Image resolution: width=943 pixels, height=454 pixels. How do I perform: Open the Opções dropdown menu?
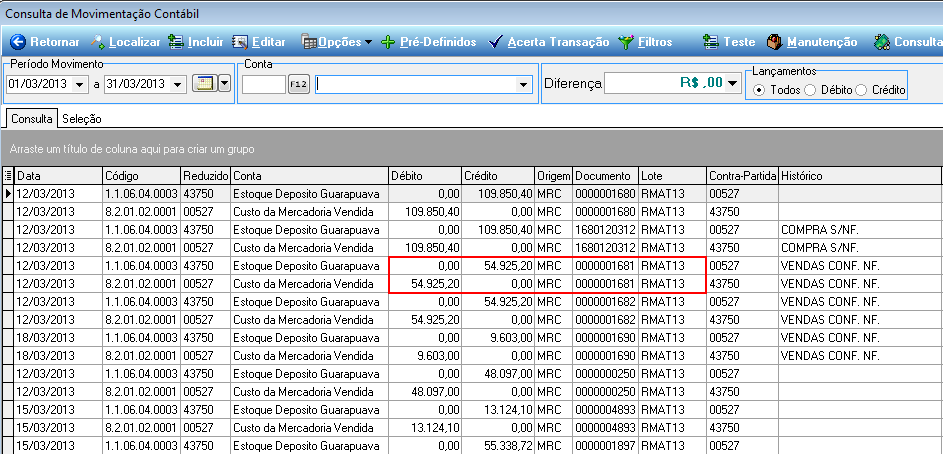click(337, 42)
